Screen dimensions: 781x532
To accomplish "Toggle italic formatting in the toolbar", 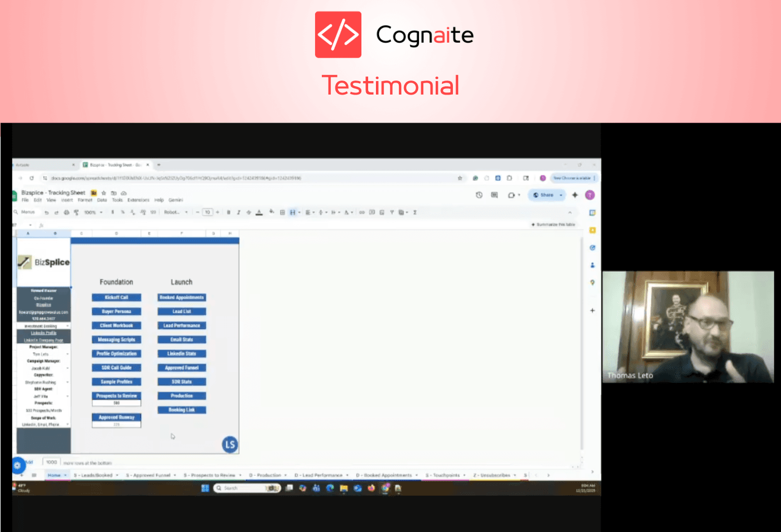I will [x=239, y=212].
